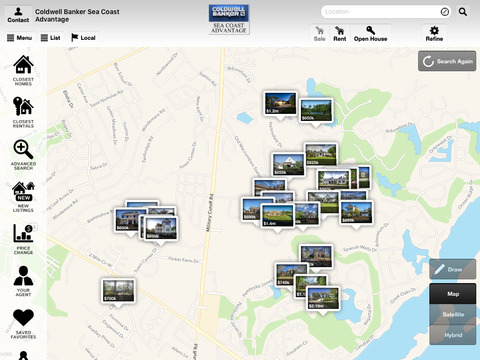480x360 pixels.
Task: Open the $1.2m listing thumbnail
Action: (280, 103)
